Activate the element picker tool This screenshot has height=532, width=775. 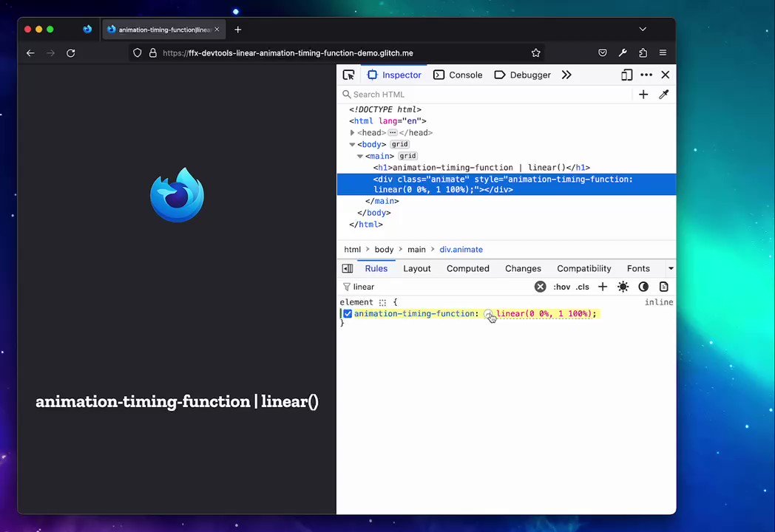point(348,75)
